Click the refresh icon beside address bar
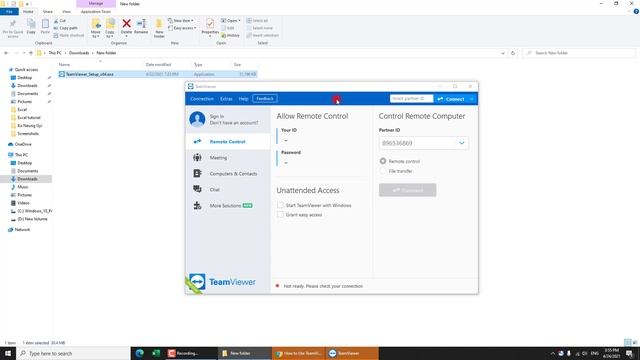The width and height of the screenshot is (640, 360). click(x=513, y=53)
